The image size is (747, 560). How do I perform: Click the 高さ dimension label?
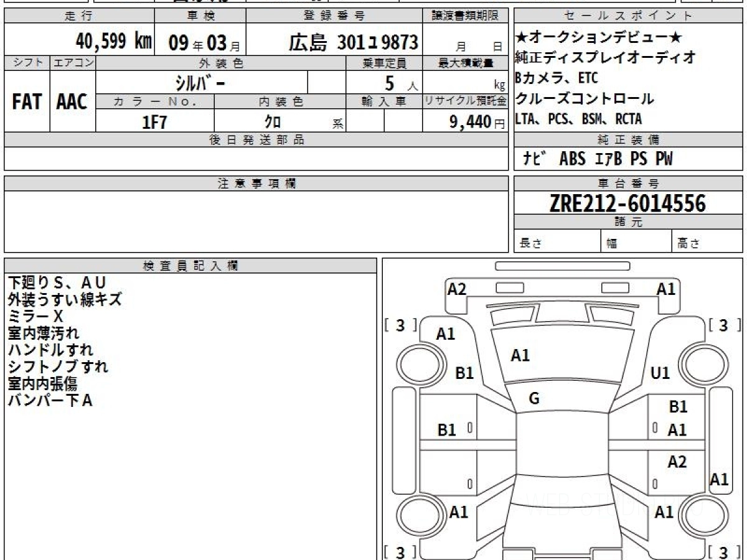pos(688,243)
